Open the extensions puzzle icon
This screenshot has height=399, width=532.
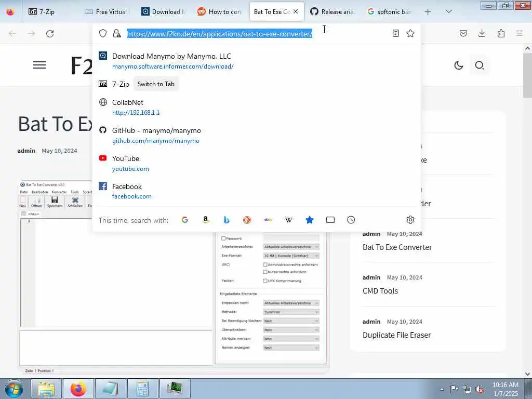click(501, 33)
